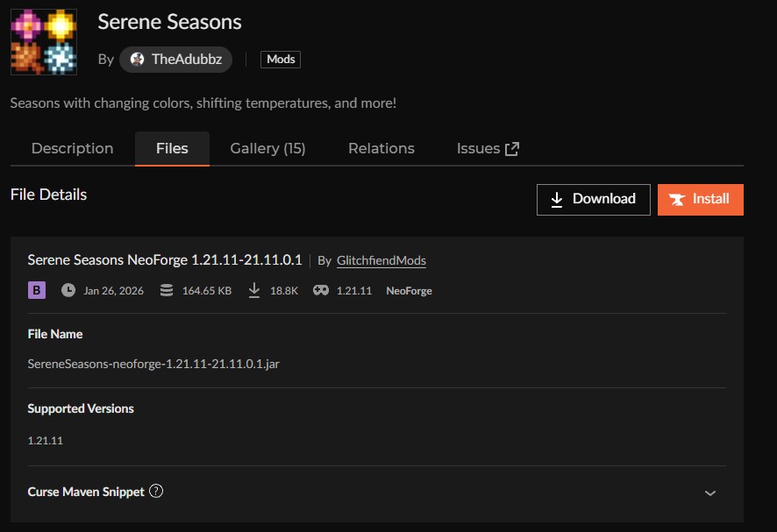
Task: Click the orange Install button
Action: (x=700, y=199)
